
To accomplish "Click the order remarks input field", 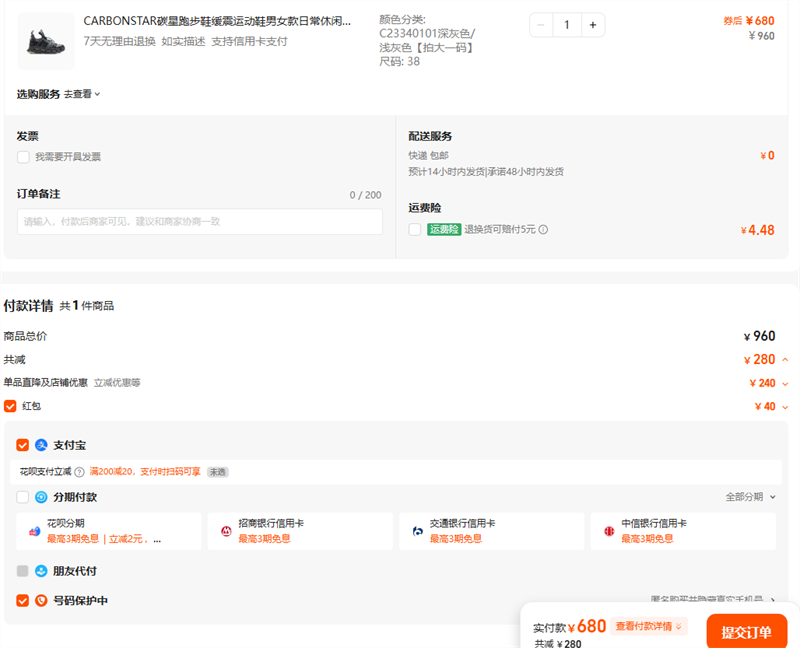I will point(200,221).
